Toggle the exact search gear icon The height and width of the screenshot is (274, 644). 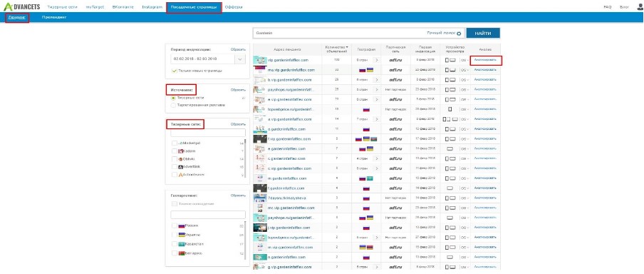pos(459,34)
